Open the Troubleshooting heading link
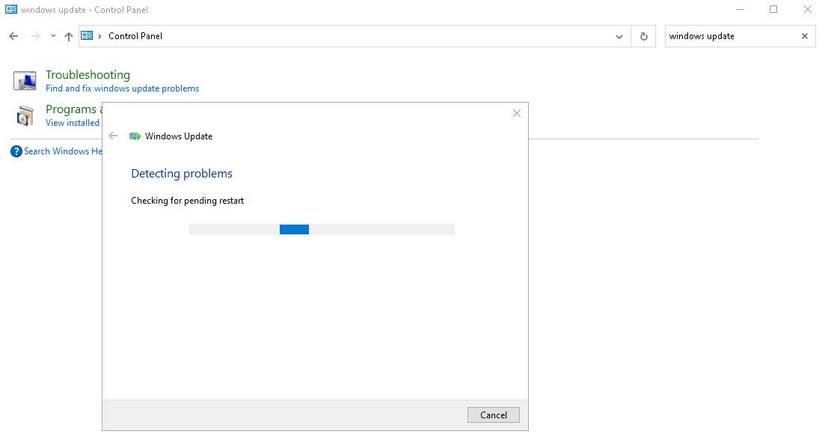This screenshot has height=432, width=825. click(88, 75)
